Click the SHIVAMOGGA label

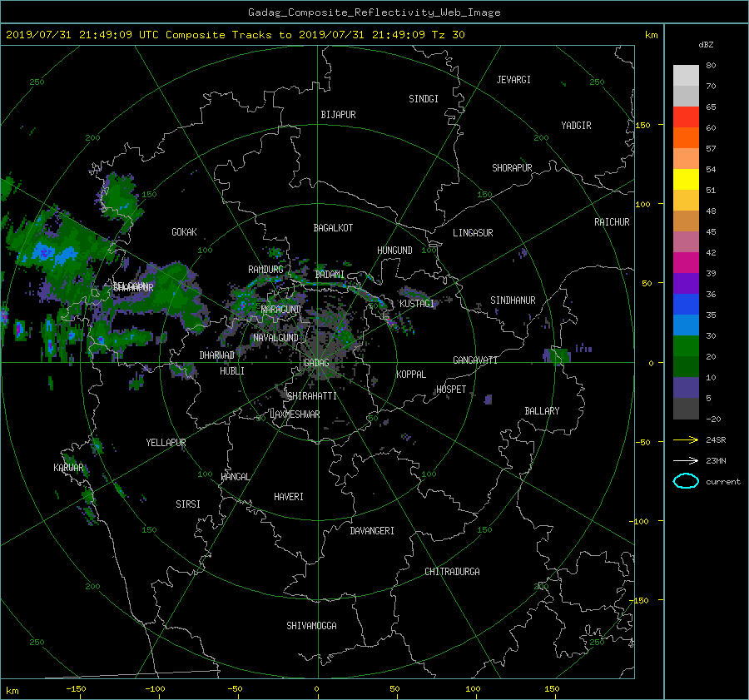311,626
